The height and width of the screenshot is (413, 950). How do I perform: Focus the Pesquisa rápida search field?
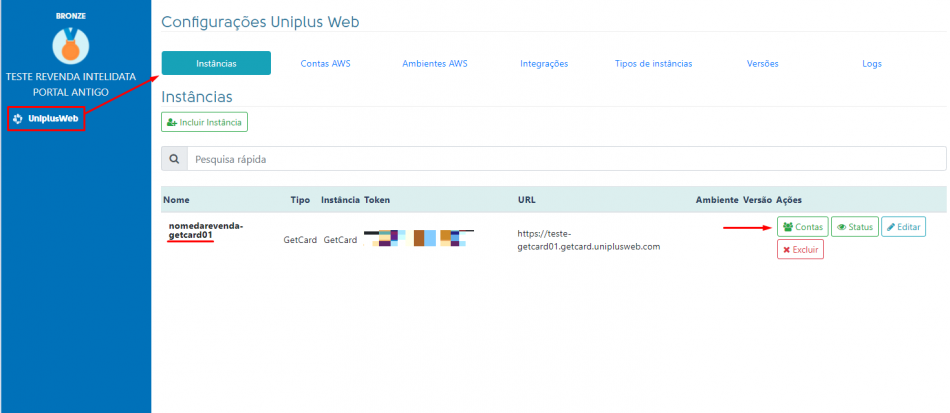tap(565, 159)
